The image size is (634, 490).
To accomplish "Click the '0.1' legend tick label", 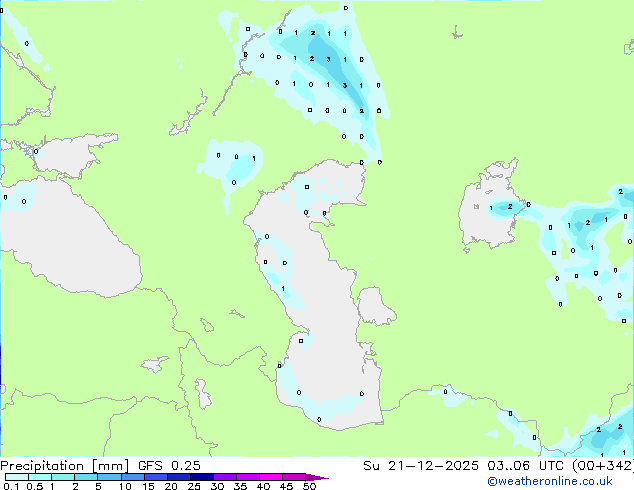I will pyautogui.click(x=11, y=486).
